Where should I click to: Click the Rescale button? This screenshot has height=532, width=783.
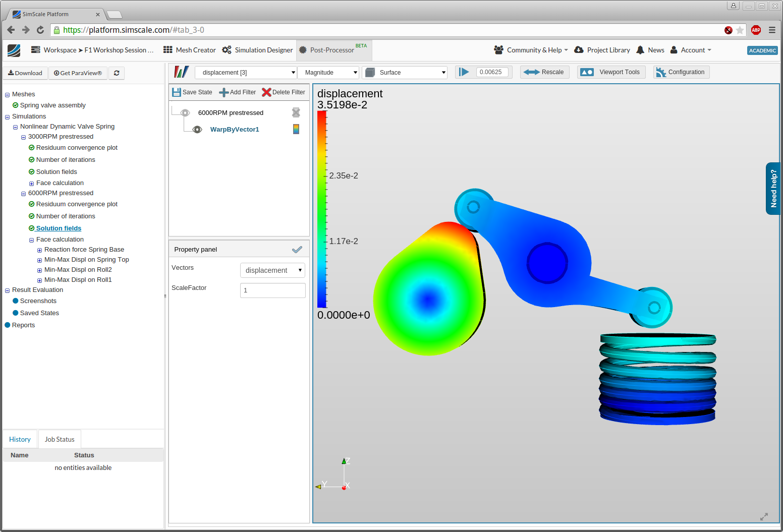(x=544, y=72)
